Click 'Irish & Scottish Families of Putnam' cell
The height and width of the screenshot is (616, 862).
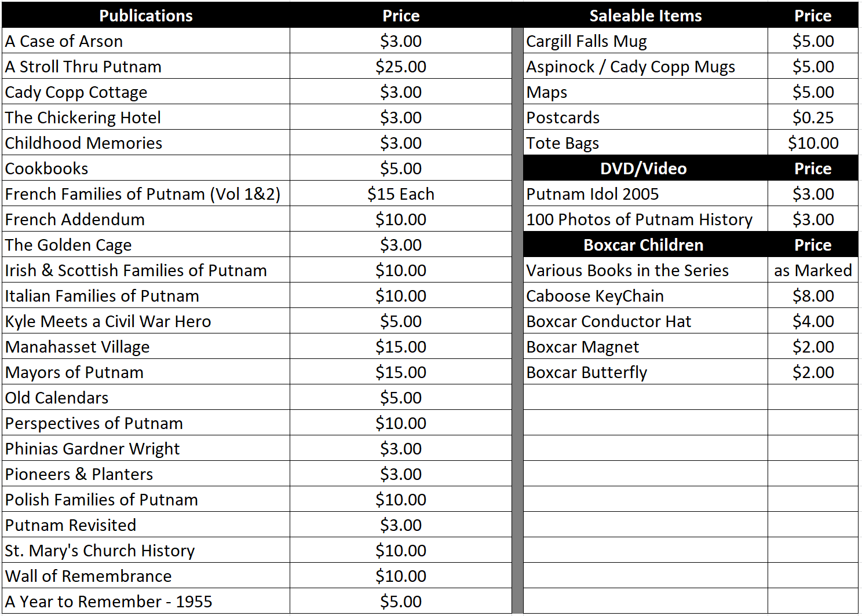coord(146,270)
